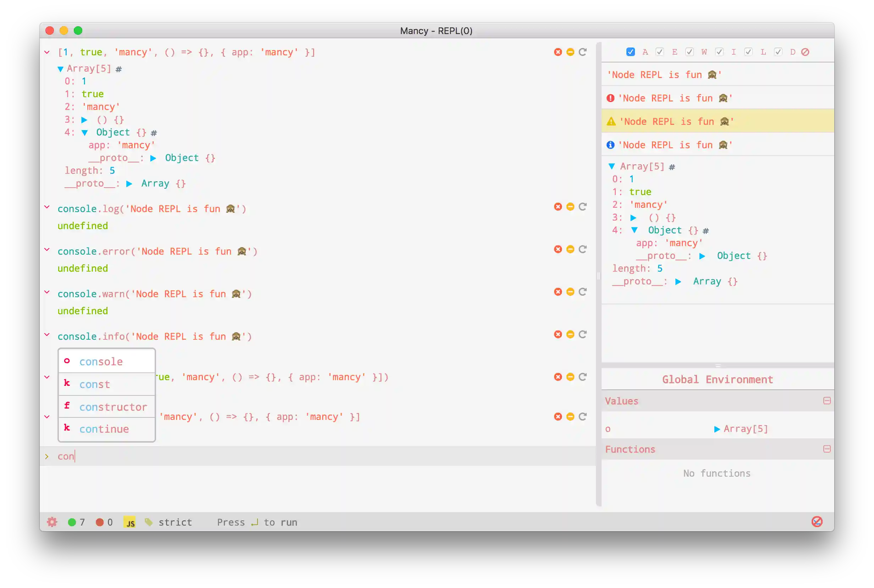Expand the Array {} __proto__ in left output

click(129, 184)
